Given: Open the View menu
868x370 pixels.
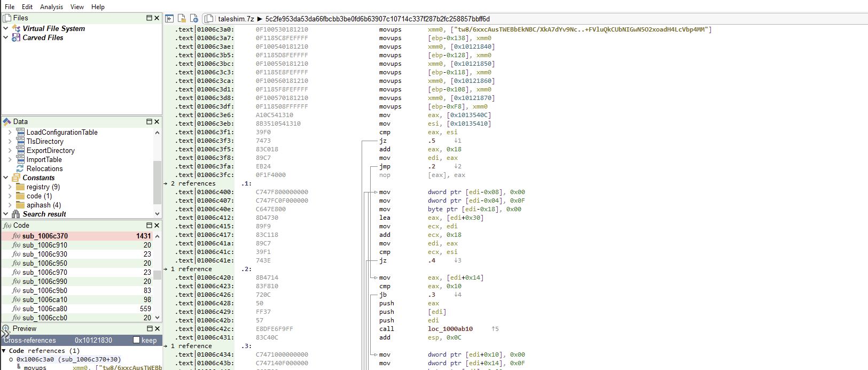Looking at the screenshot, I should click(77, 7).
